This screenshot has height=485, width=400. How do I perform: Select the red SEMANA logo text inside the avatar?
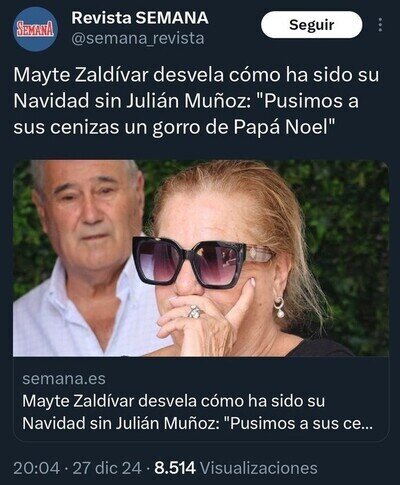click(35, 30)
